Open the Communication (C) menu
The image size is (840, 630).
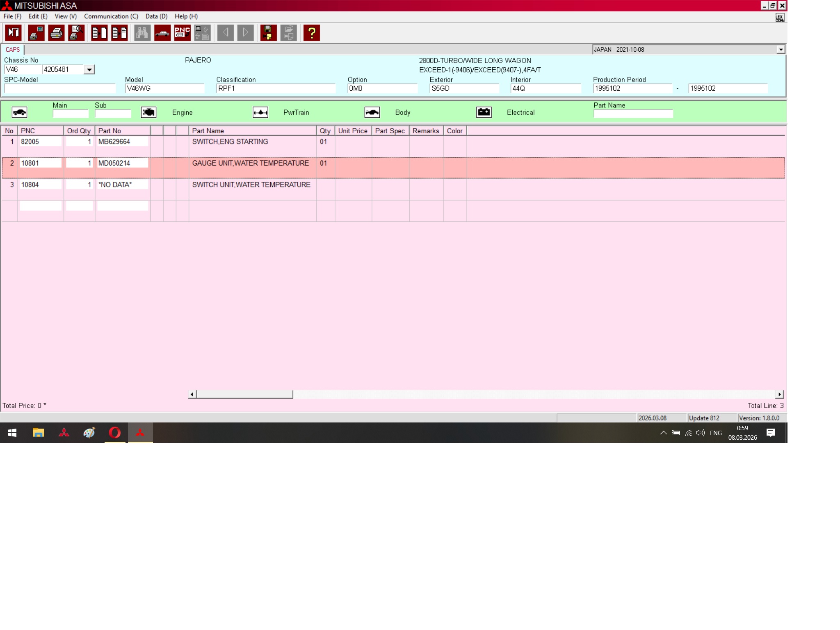(x=111, y=16)
